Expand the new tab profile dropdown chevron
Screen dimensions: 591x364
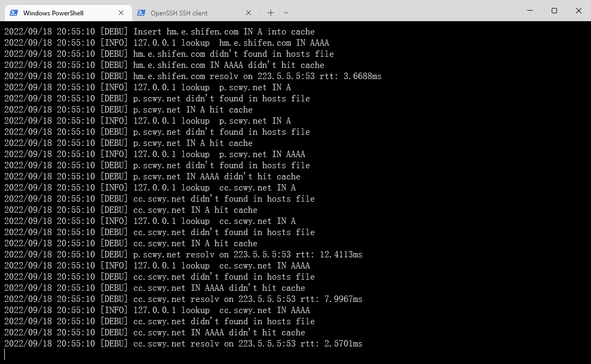tap(286, 13)
